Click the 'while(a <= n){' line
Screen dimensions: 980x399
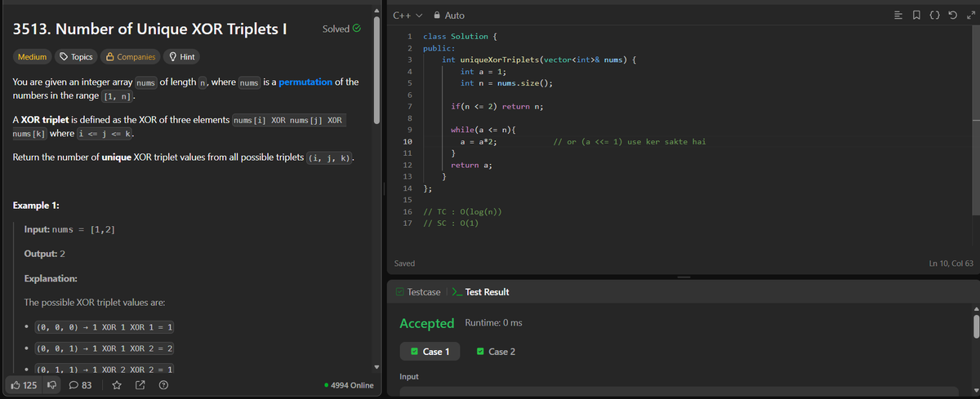click(483, 130)
